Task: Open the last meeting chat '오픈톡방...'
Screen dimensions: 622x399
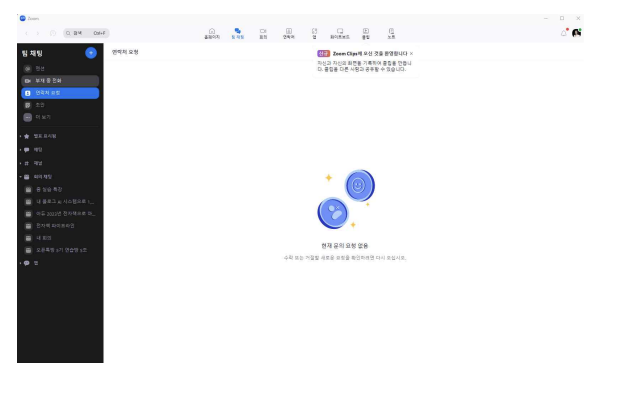Action: coord(60,250)
